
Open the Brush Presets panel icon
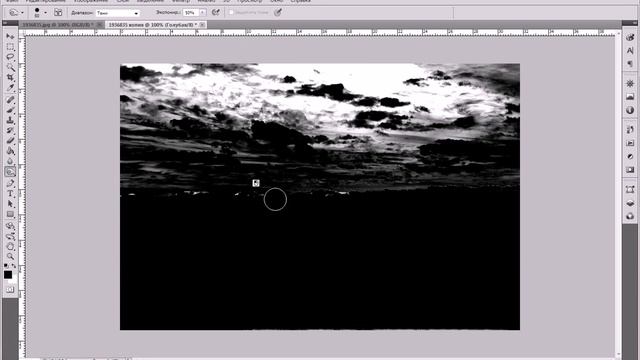(x=630, y=130)
